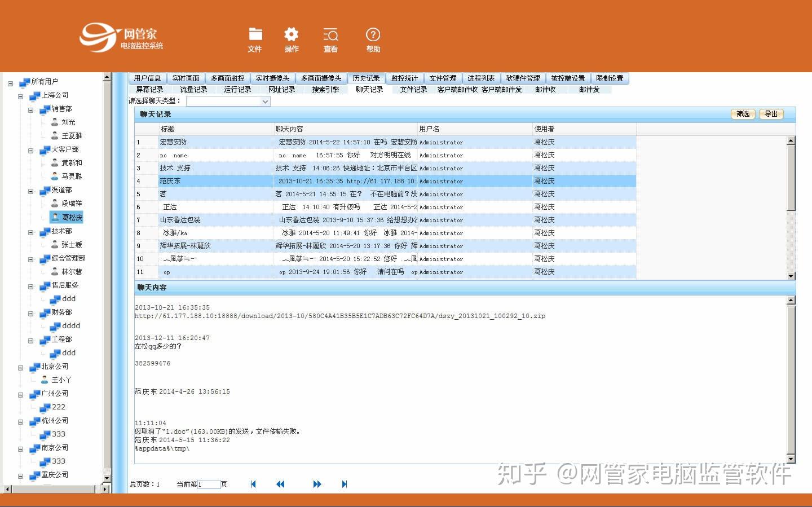Go to last page arrow
Screen dimensions: 812x507
345,484
